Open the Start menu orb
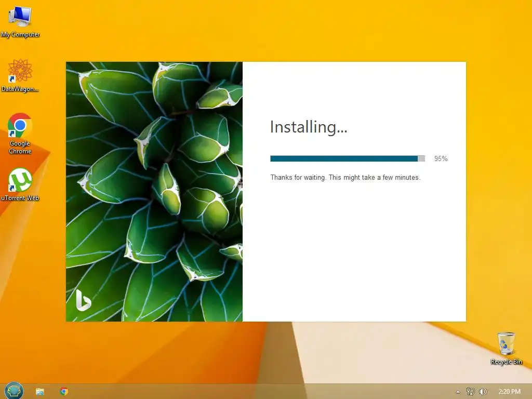532x399 pixels. tap(14, 391)
